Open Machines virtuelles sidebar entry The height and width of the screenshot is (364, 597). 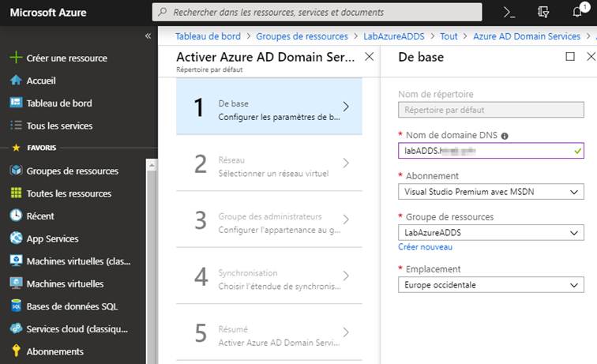[65, 283]
